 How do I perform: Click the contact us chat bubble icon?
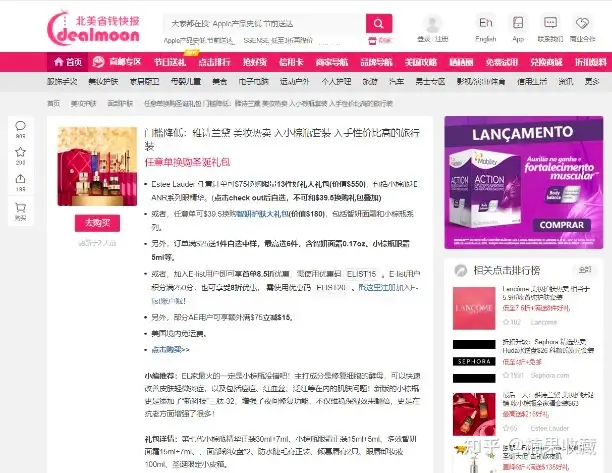point(550,23)
